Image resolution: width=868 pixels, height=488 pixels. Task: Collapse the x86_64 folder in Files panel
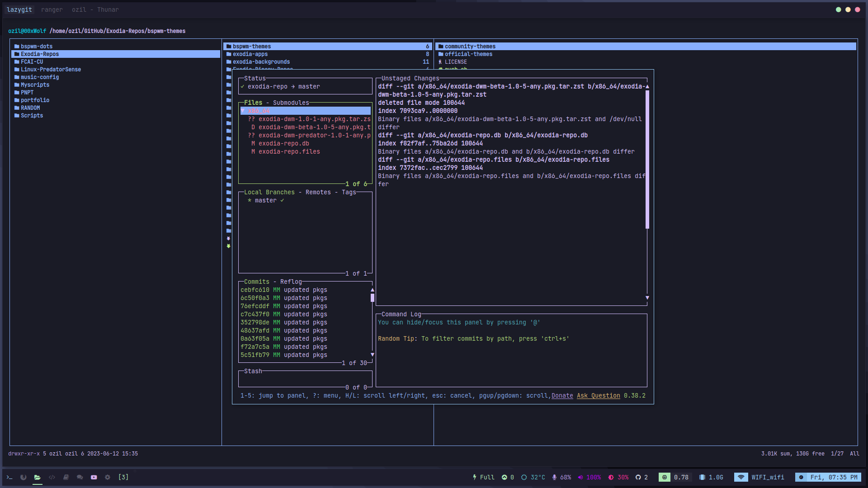pyautogui.click(x=243, y=111)
